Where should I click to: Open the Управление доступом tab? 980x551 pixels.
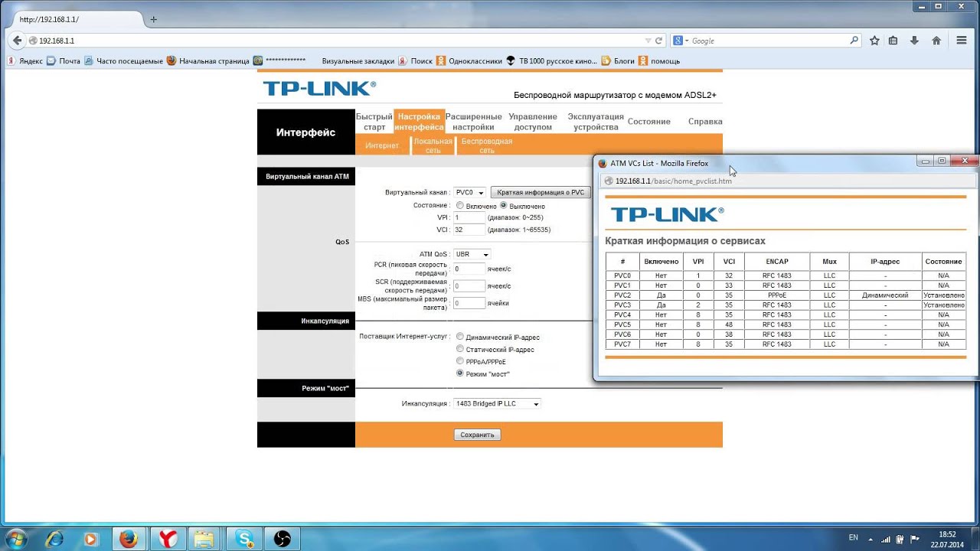click(533, 122)
